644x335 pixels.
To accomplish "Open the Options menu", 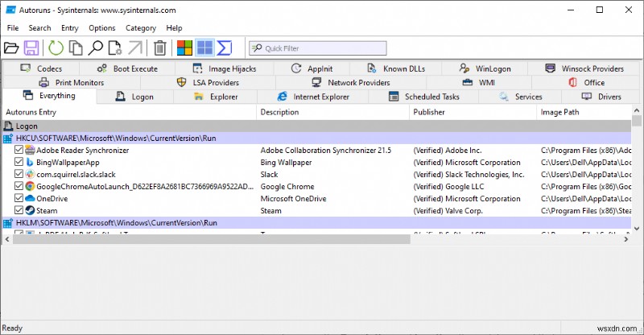I will (x=102, y=28).
